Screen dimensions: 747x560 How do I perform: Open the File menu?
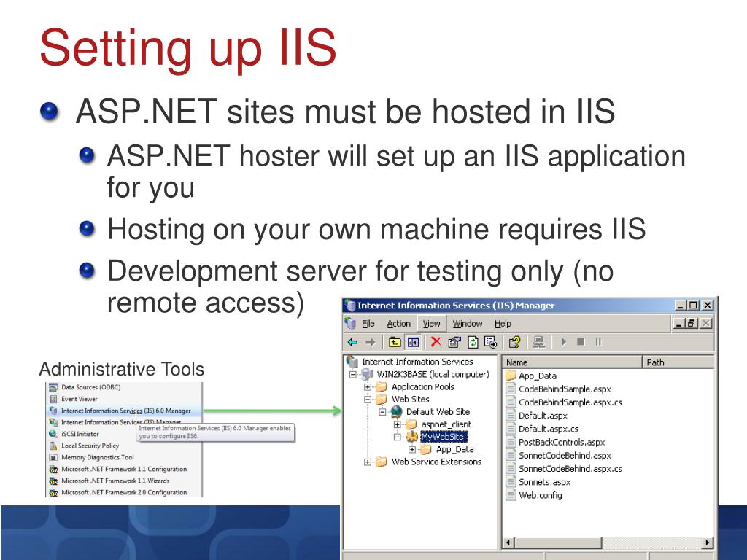(368, 324)
